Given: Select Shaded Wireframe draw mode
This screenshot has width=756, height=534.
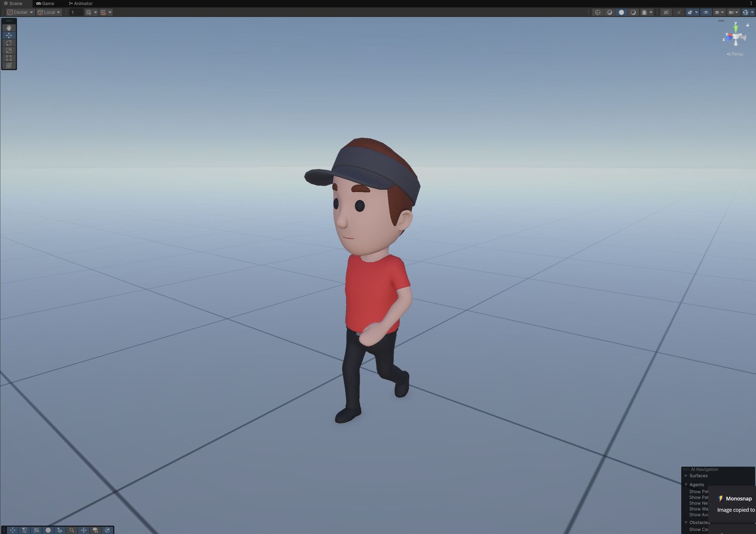Looking at the screenshot, I should tap(610, 12).
